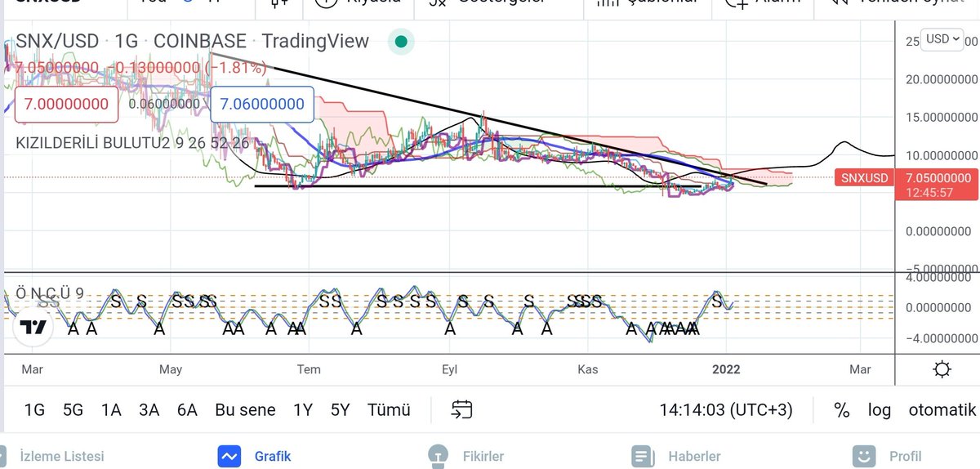Image resolution: width=980 pixels, height=469 pixels.
Task: Select the SNX/USD symbol title legend
Action: coord(192,41)
